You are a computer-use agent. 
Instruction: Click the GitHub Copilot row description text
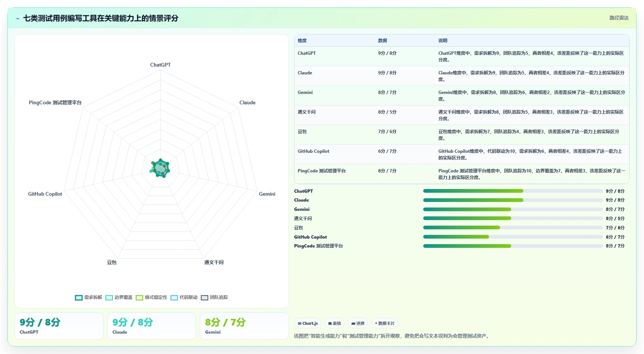530,155
